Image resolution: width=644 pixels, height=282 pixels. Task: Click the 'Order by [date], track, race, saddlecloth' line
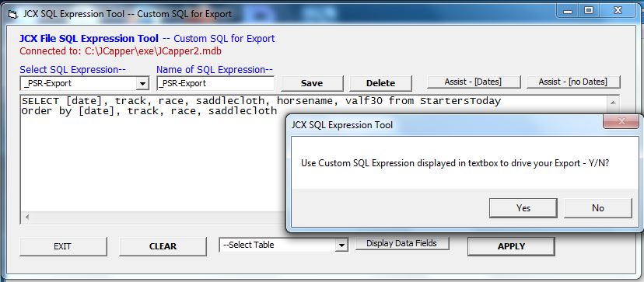point(149,111)
